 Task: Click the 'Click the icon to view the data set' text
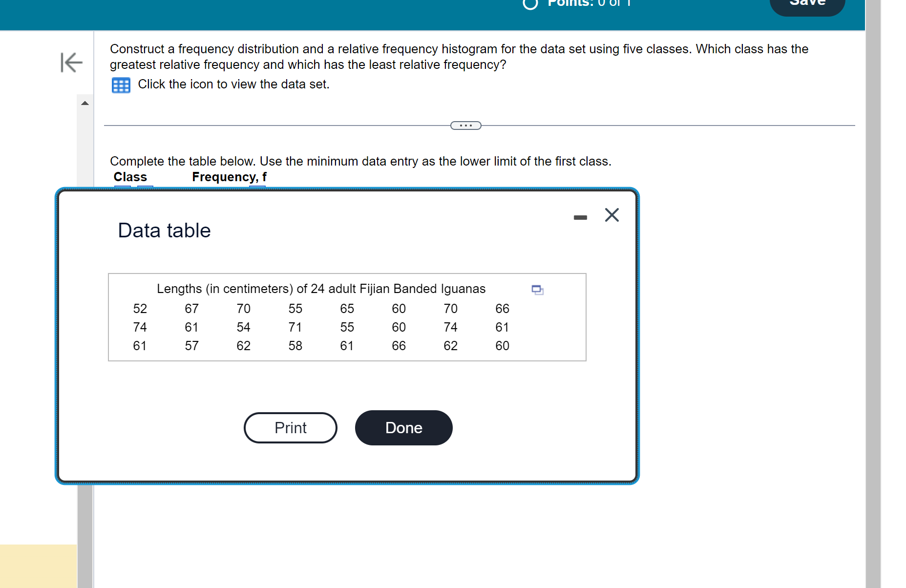[233, 84]
